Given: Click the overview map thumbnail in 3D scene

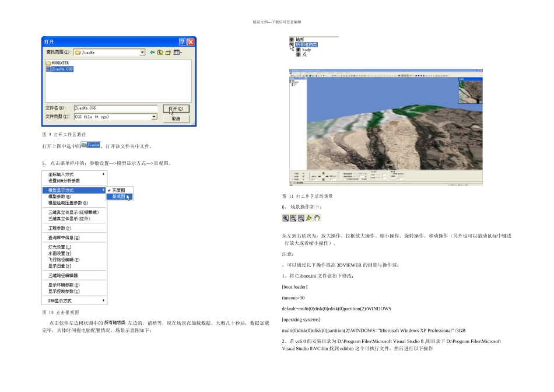Looking at the screenshot, I should [x=470, y=92].
